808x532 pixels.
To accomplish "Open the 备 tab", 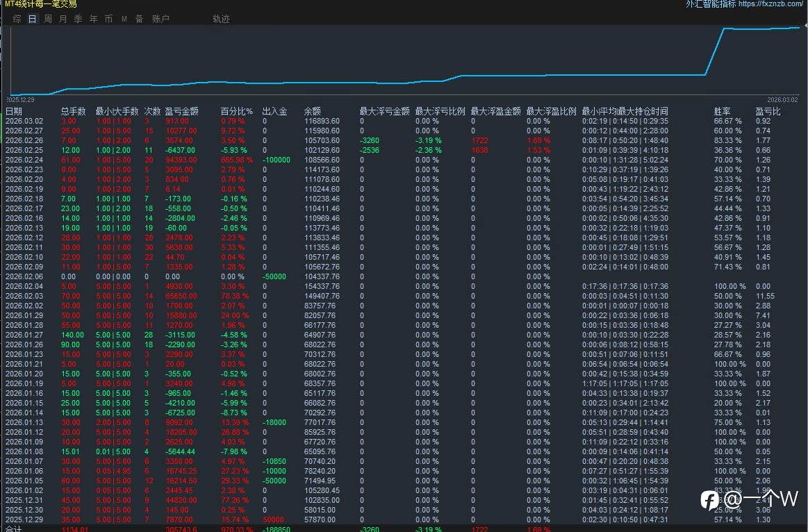I will (140, 19).
